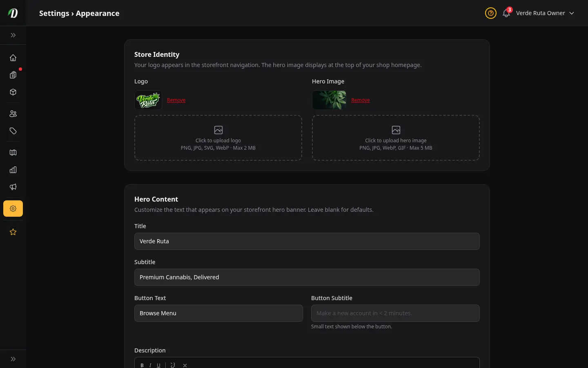Open the analytics bar chart icon
This screenshot has height=368, width=588.
13,170
